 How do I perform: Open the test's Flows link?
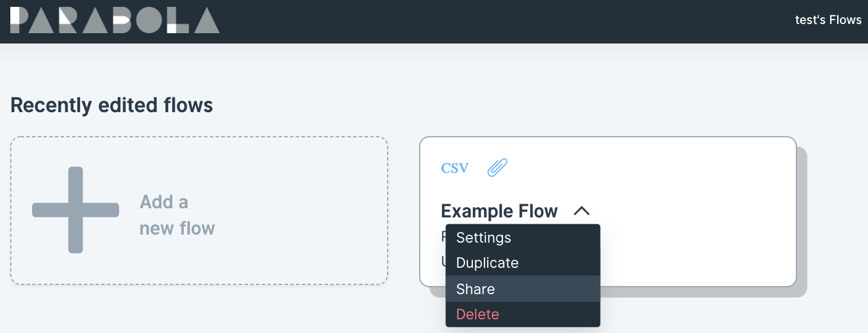[828, 20]
